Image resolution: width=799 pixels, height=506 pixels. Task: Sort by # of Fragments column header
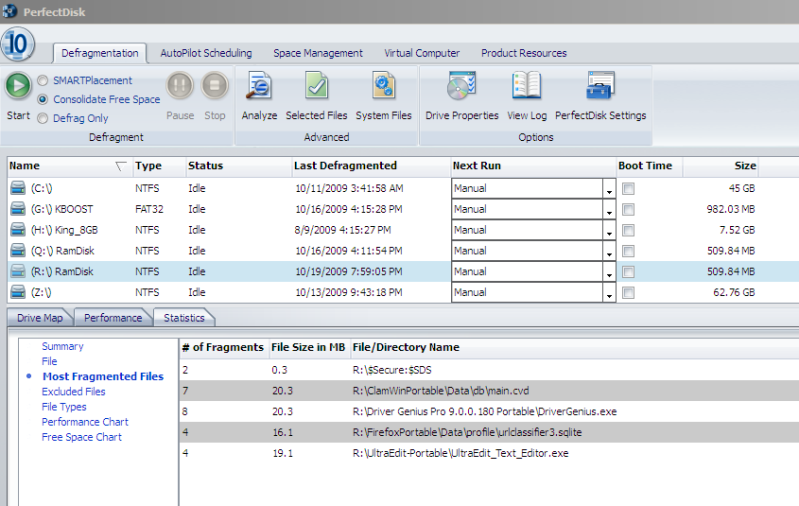click(223, 347)
